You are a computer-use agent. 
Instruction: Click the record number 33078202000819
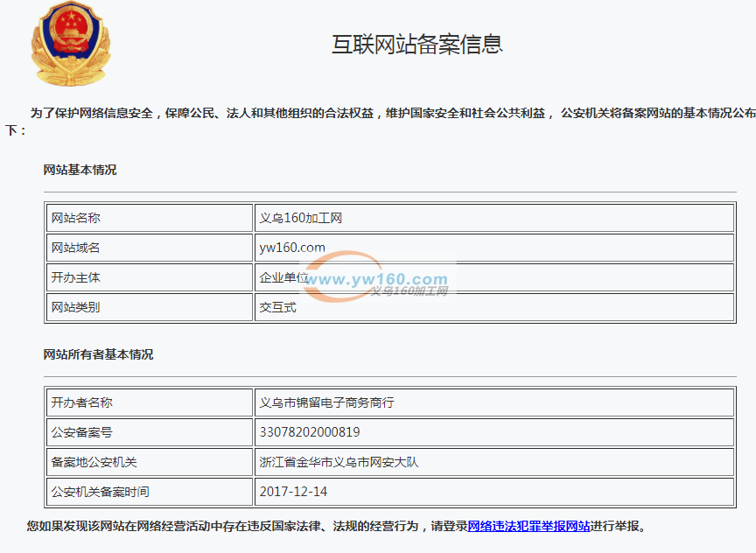pos(310,432)
